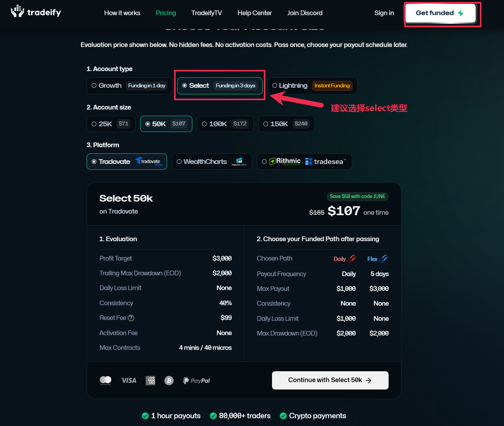Screen dimensions: 504x426
Task: Click the checkmark beside 1 hour payouts
Action: pyautogui.click(x=145, y=416)
